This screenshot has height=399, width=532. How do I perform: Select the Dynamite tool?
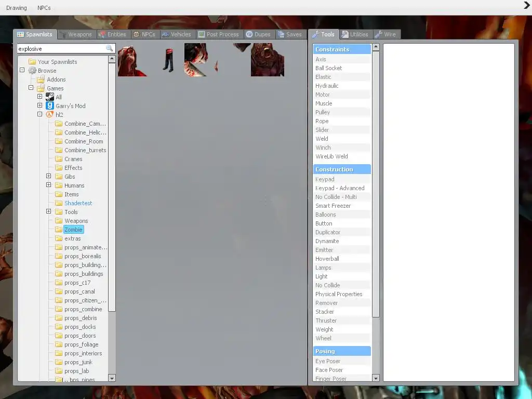point(342,241)
